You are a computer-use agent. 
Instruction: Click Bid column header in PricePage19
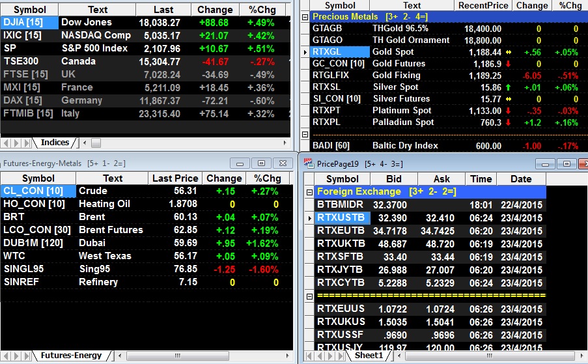394,179
